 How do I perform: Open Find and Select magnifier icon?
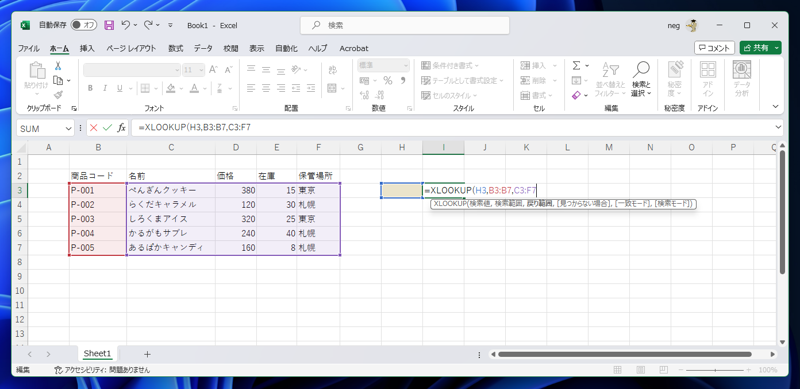641,69
